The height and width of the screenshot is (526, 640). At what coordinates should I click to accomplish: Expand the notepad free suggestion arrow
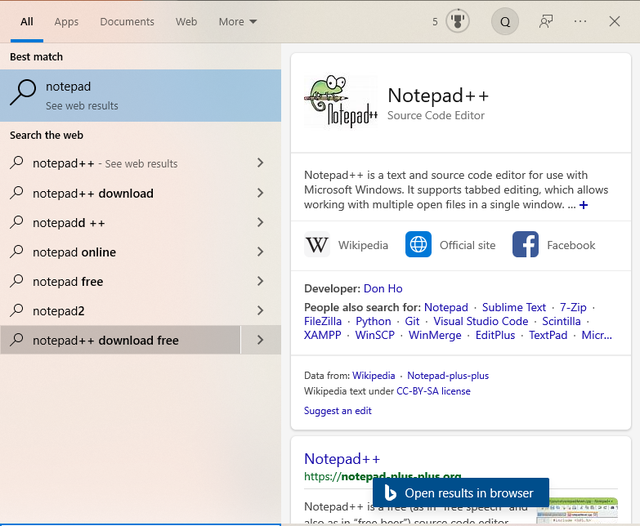coord(260,281)
